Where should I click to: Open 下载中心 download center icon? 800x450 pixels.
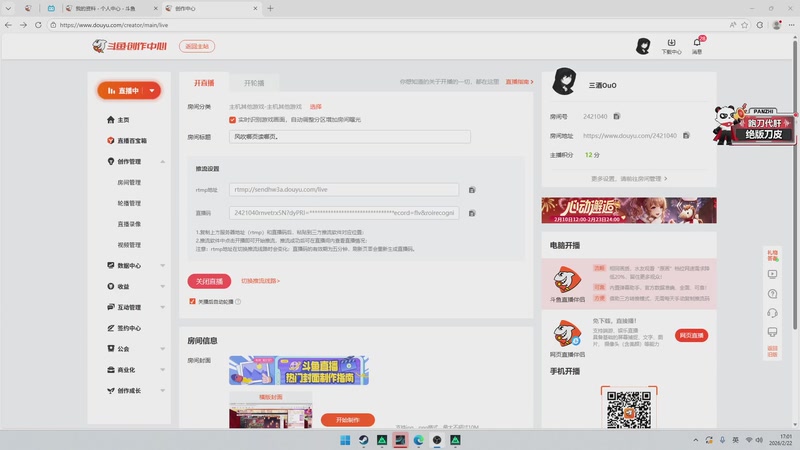671,46
